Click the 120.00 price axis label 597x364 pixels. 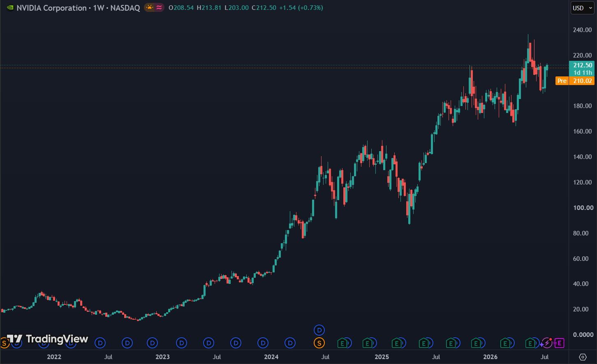click(x=583, y=182)
